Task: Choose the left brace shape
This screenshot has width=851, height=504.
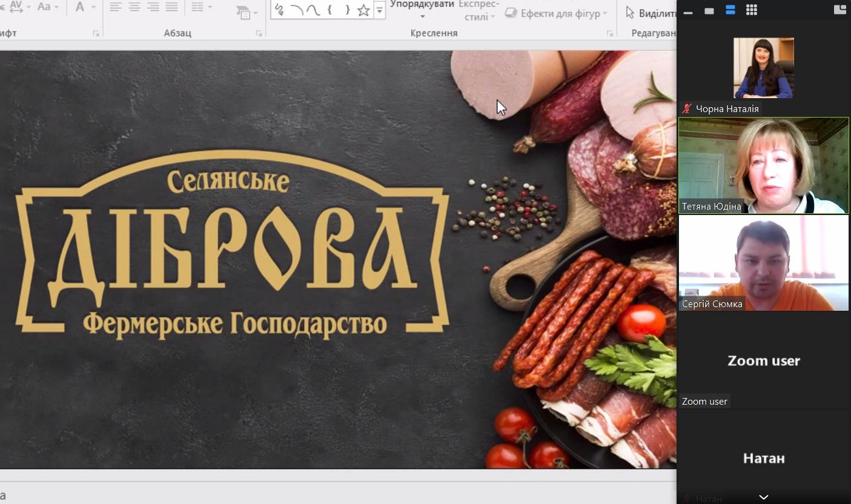Action: pyautogui.click(x=329, y=10)
